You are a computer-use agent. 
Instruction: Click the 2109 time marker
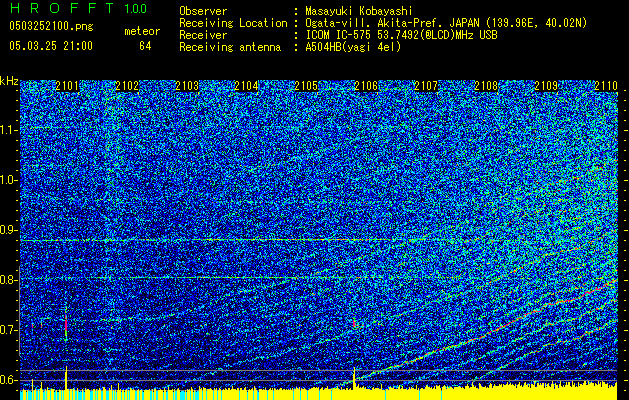point(546,86)
